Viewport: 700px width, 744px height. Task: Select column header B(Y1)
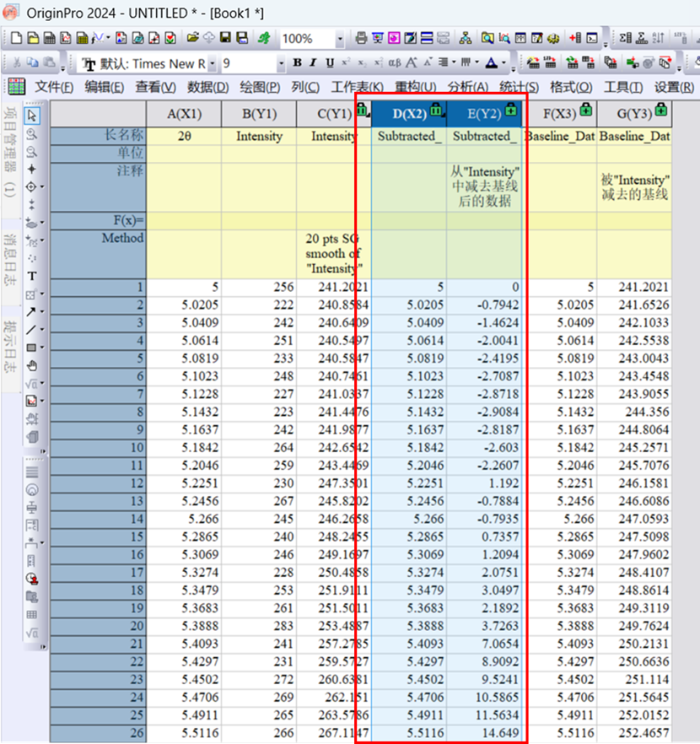[259, 114]
